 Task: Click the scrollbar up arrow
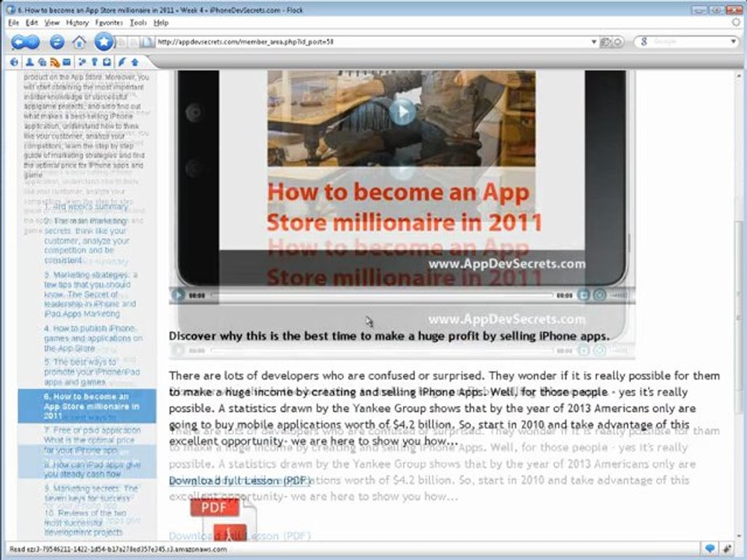(739, 75)
